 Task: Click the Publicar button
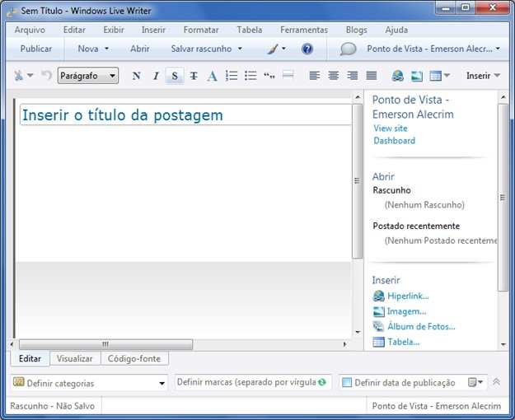(35, 49)
